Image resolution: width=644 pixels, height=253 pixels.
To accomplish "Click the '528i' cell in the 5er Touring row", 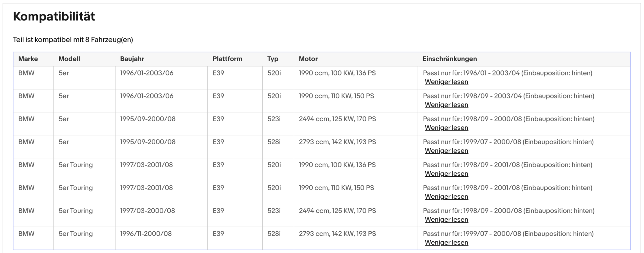I will [274, 234].
